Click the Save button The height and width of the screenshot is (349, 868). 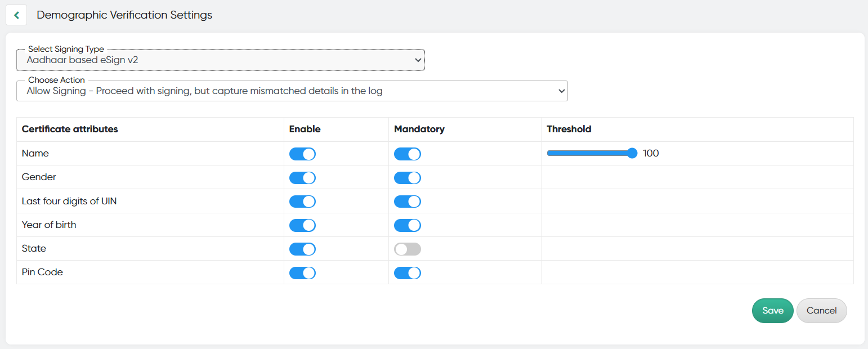point(772,311)
